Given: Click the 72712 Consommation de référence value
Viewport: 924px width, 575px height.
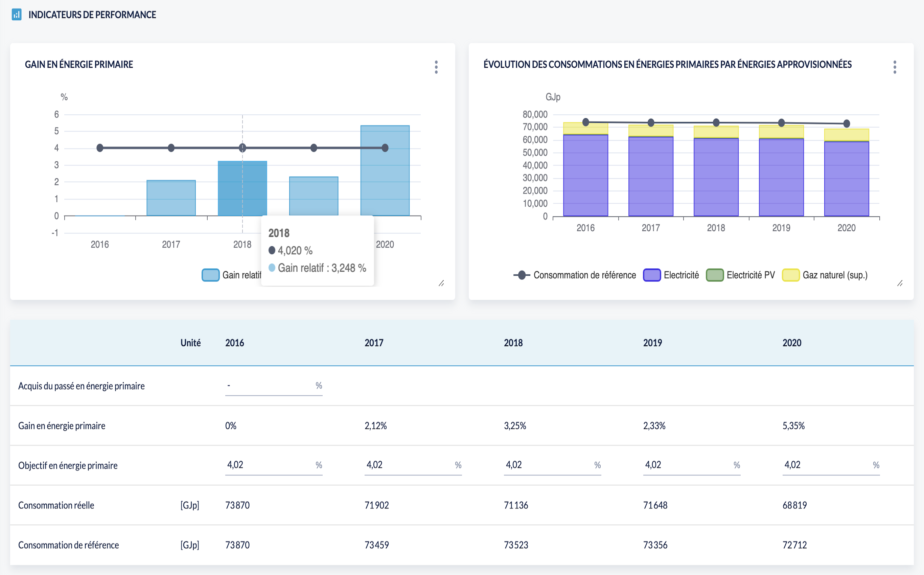Looking at the screenshot, I should click(x=795, y=545).
